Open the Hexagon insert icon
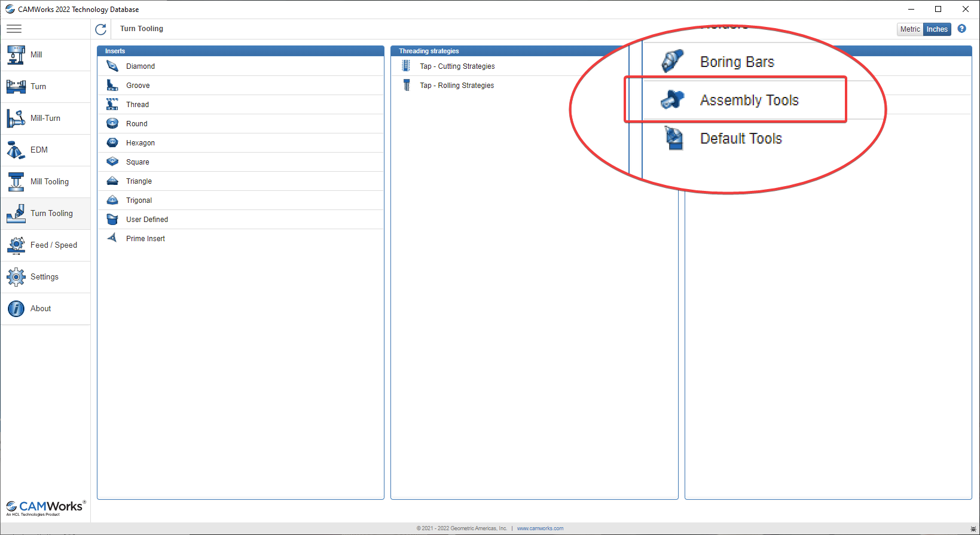Image resolution: width=980 pixels, height=535 pixels. point(112,142)
